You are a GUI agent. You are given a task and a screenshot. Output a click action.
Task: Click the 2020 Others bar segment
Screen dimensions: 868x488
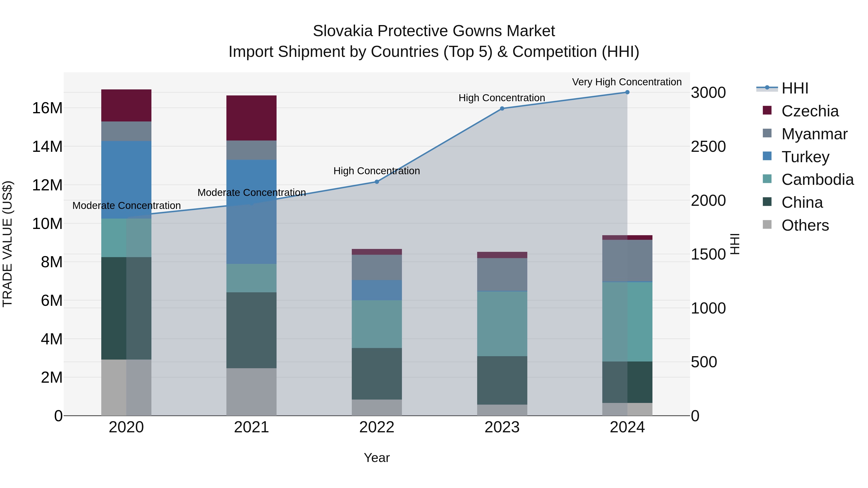tap(126, 388)
